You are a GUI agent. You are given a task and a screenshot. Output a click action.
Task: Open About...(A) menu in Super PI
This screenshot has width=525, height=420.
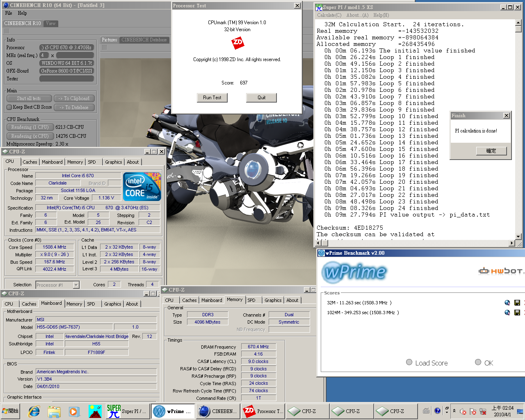357,15
